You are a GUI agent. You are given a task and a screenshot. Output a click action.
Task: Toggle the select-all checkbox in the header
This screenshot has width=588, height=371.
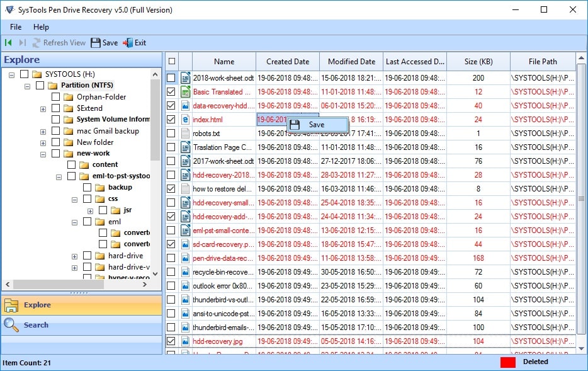click(171, 61)
